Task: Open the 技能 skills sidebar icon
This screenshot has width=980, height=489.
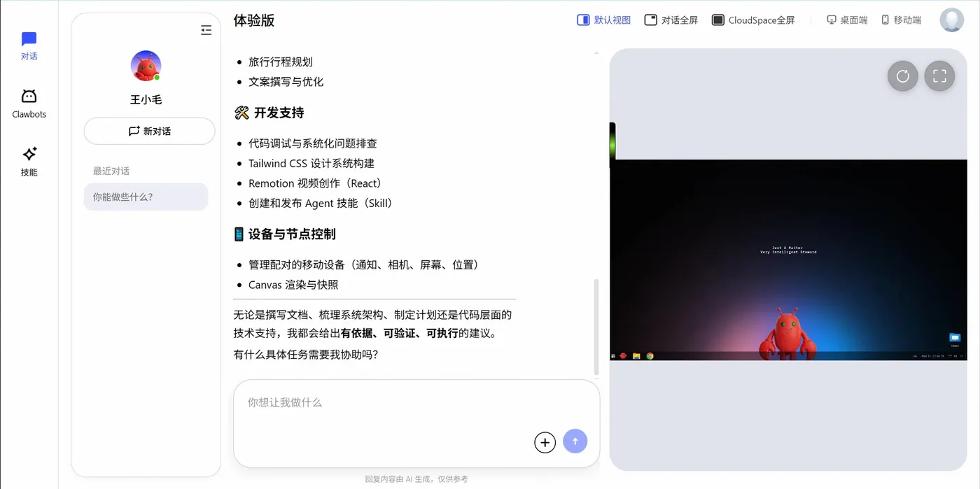Action: pyautogui.click(x=29, y=162)
